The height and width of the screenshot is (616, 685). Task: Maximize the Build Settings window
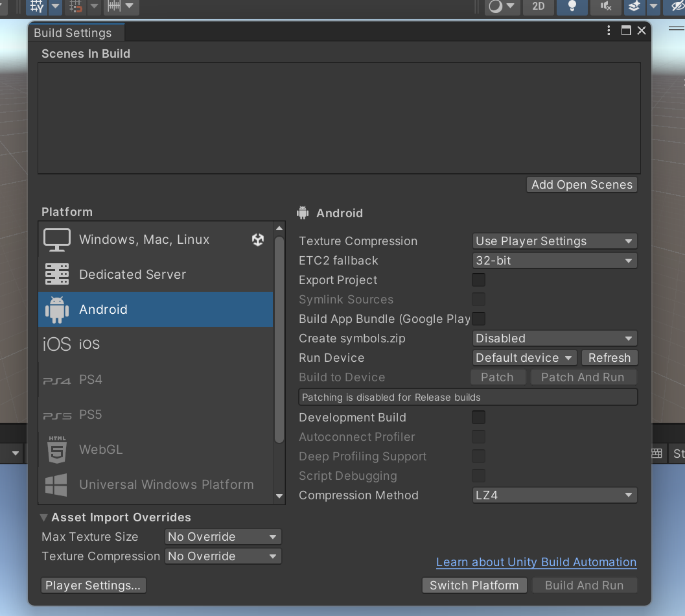point(626,30)
